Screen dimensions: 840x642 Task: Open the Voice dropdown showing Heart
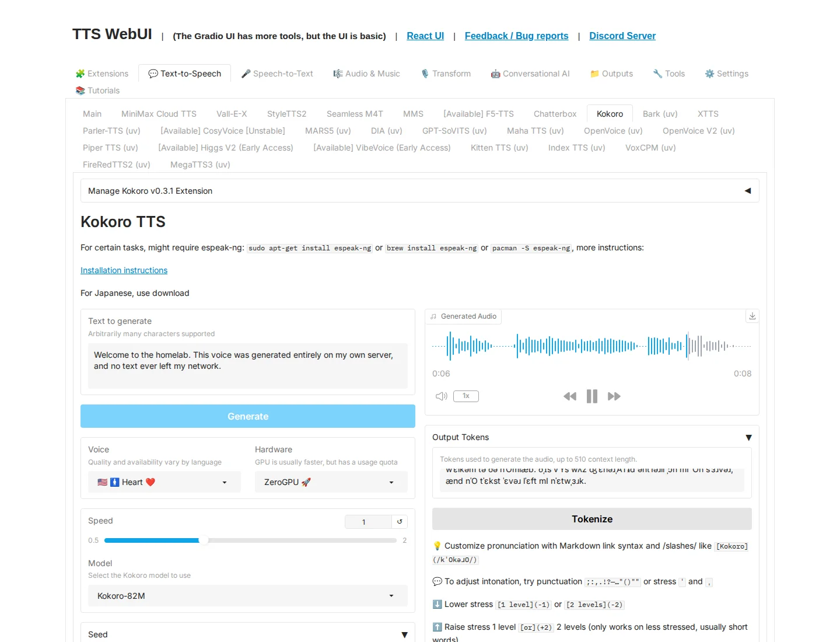pyautogui.click(x=164, y=482)
